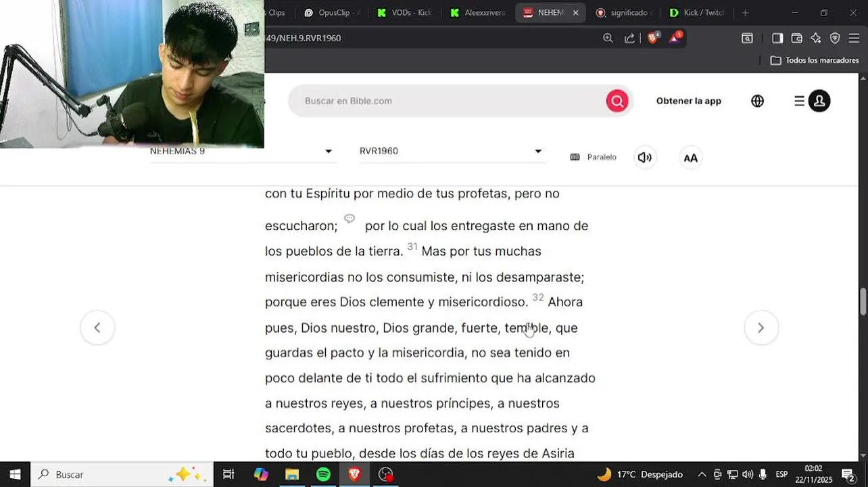
Task: Click the volume tray icon
Action: pyautogui.click(x=748, y=474)
